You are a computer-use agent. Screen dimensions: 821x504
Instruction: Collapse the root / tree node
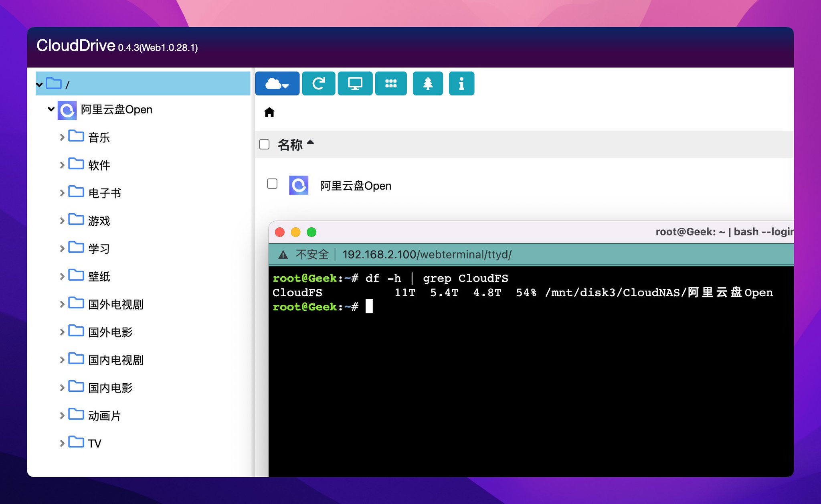[39, 84]
